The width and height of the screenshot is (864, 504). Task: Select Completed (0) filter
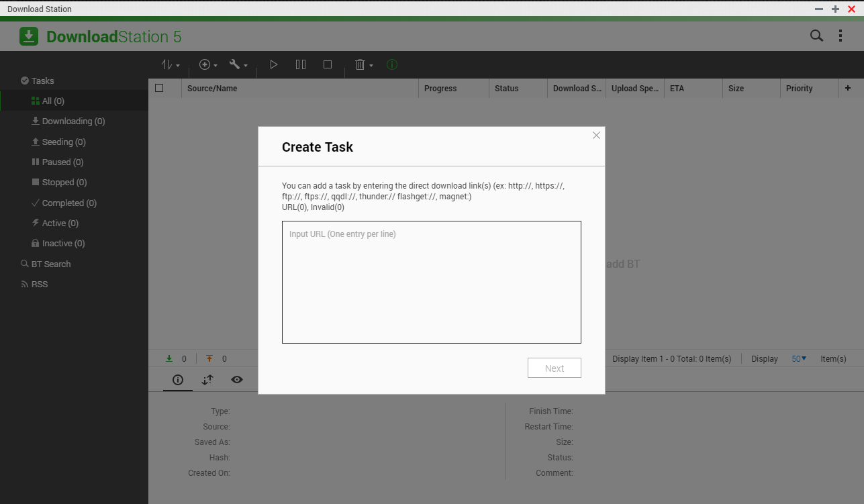[x=74, y=203]
